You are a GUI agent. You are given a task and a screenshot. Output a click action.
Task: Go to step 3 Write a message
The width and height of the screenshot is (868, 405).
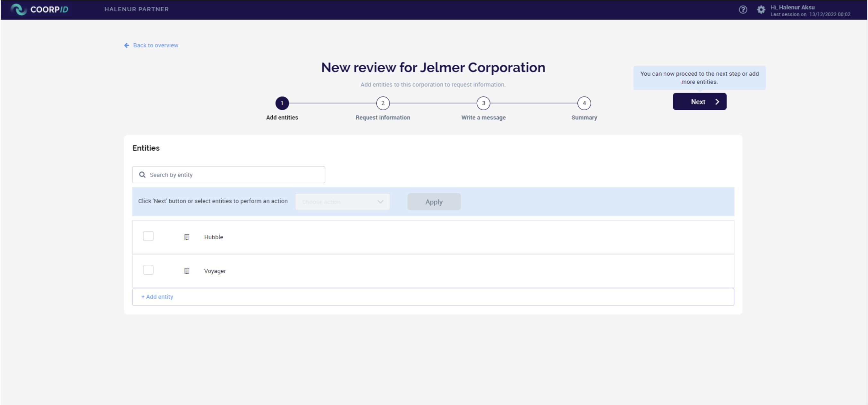(483, 103)
